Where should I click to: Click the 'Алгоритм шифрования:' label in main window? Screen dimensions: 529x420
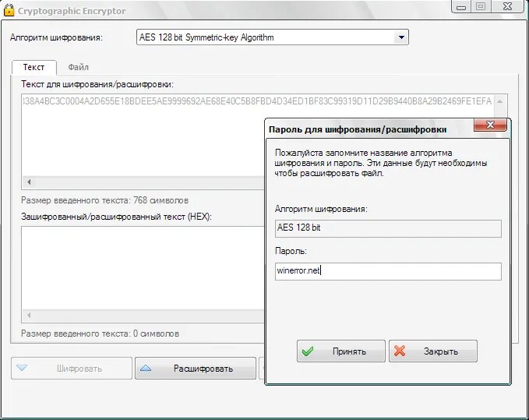(x=56, y=37)
